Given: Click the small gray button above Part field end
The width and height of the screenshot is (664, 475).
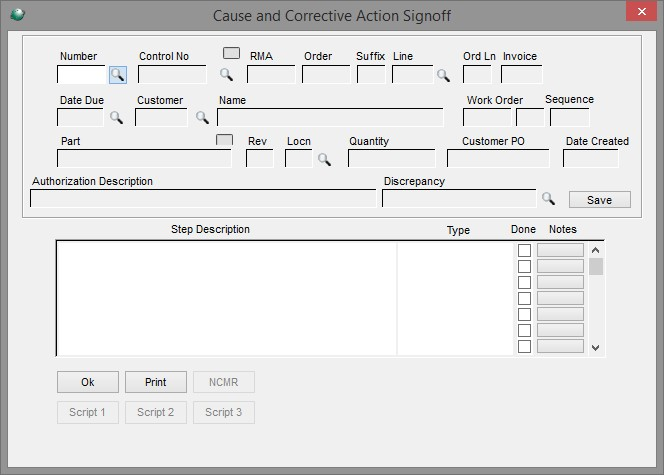Looking at the screenshot, I should tap(224, 140).
